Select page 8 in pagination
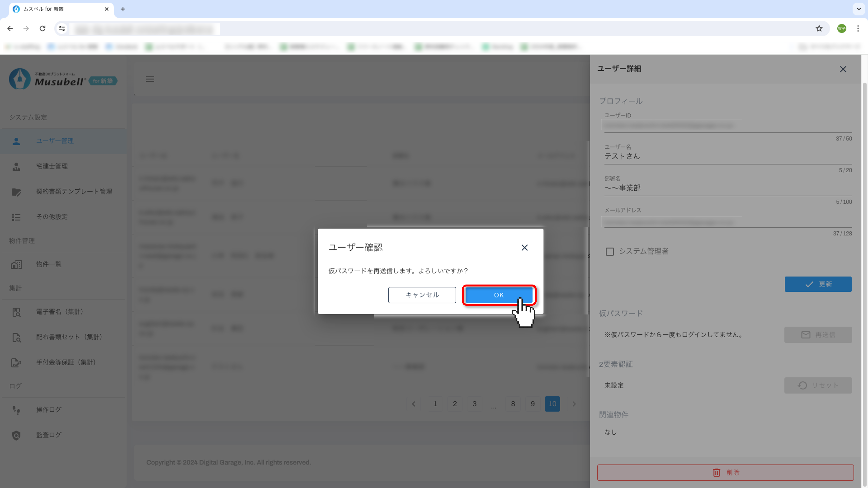The image size is (868, 488). pos(513,404)
